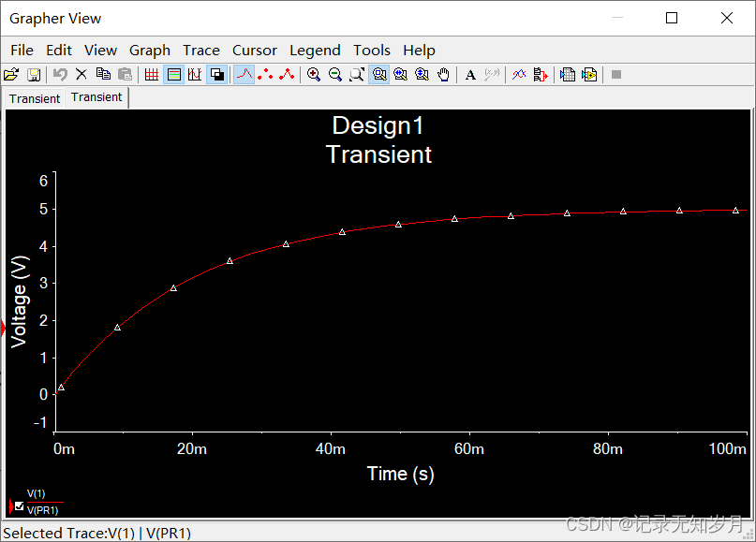The width and height of the screenshot is (756, 542).
Task: Click the V(PR1) legend label
Action: click(42, 510)
